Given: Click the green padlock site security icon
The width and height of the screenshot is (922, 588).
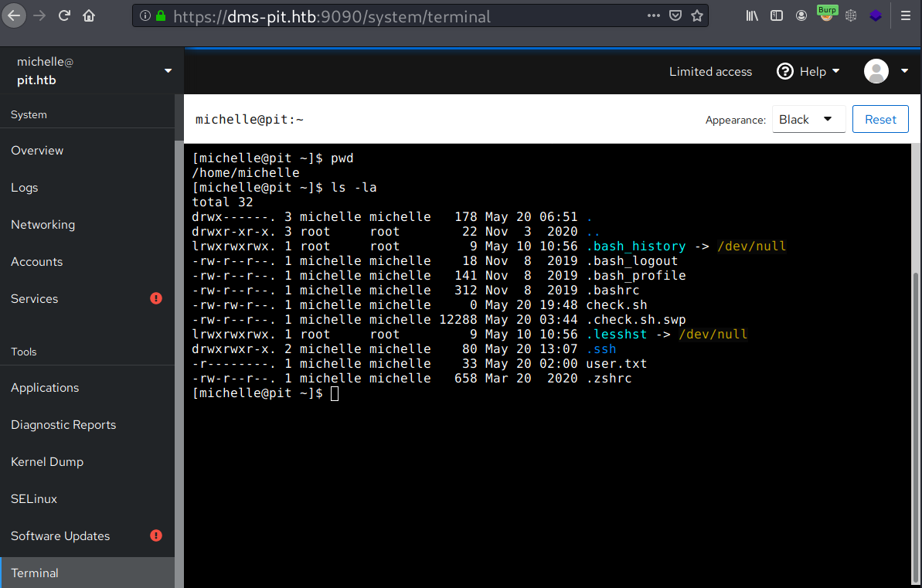Looking at the screenshot, I should [161, 16].
